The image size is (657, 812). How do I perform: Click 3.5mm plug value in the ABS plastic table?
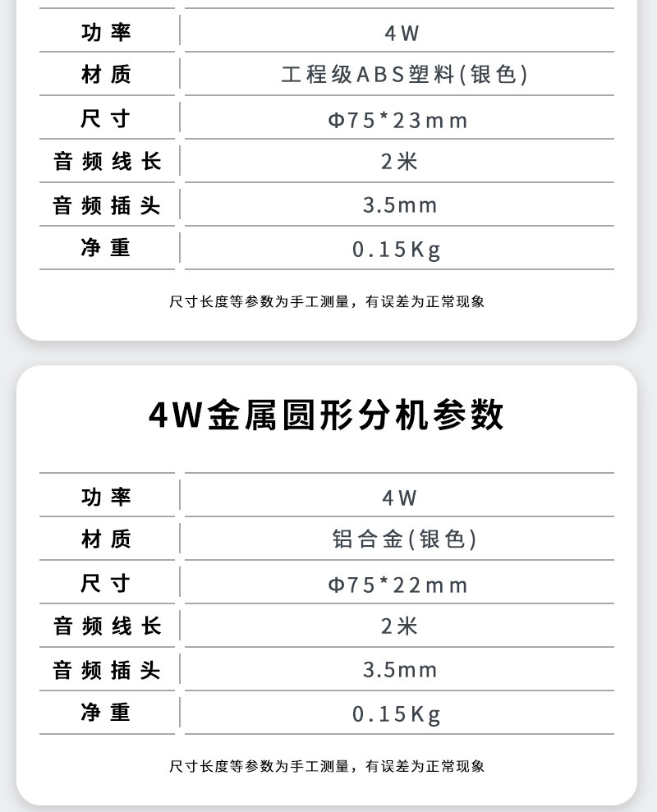coord(400,204)
